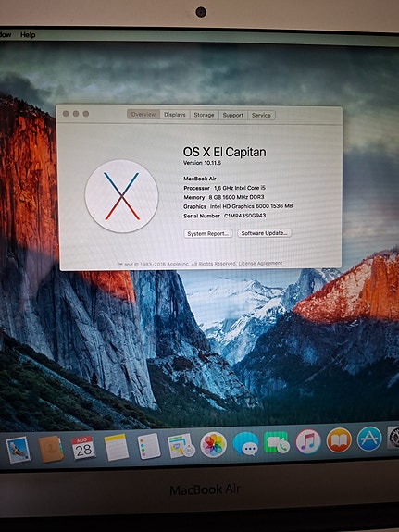Open the Reminders app in the Dock

click(149, 446)
